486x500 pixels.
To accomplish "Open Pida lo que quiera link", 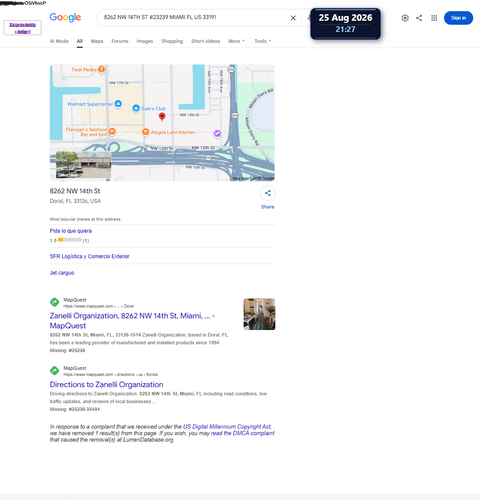I will pyautogui.click(x=71, y=231).
